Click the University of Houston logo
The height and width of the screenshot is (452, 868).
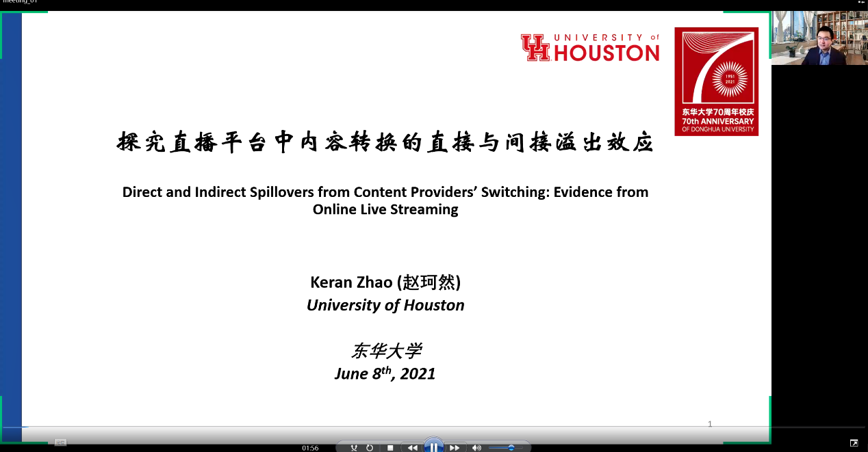589,48
